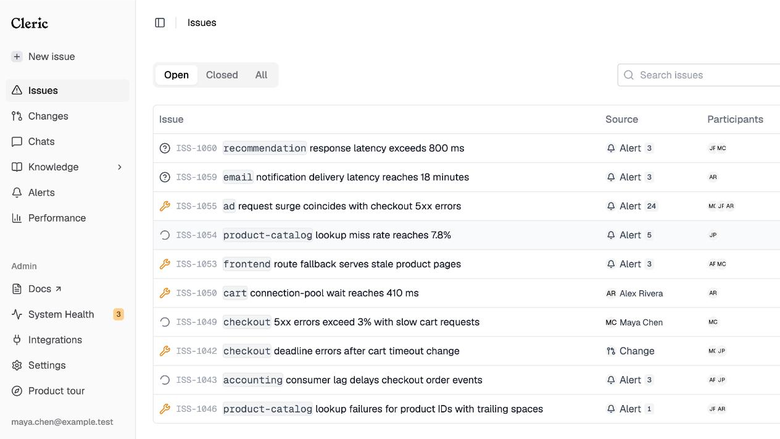Screen dimensions: 780x439
Task: Click the question status icon for ISS-1060
Action: [165, 148]
